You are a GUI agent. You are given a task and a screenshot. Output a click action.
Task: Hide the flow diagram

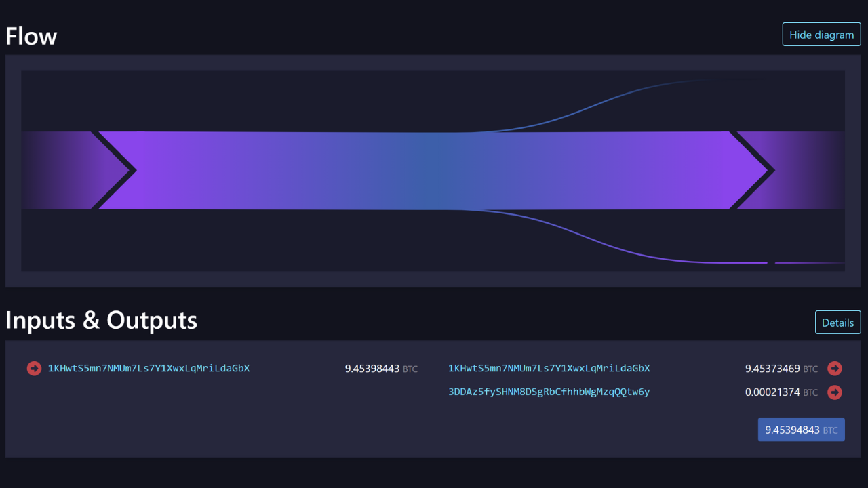[x=821, y=35]
